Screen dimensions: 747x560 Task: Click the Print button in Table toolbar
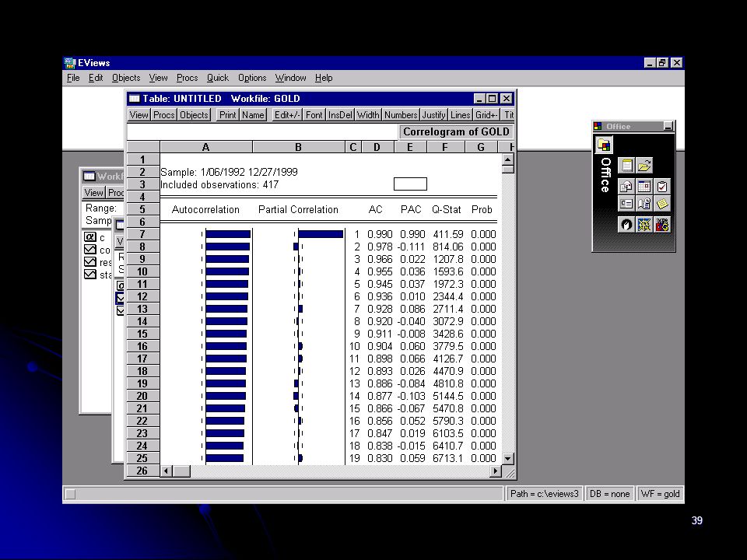click(228, 115)
